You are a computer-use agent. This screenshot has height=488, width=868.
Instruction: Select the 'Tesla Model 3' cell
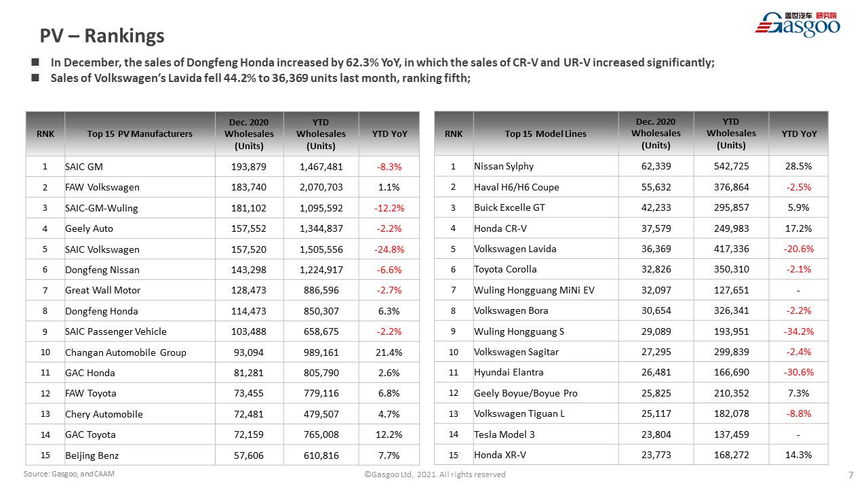[546, 434]
